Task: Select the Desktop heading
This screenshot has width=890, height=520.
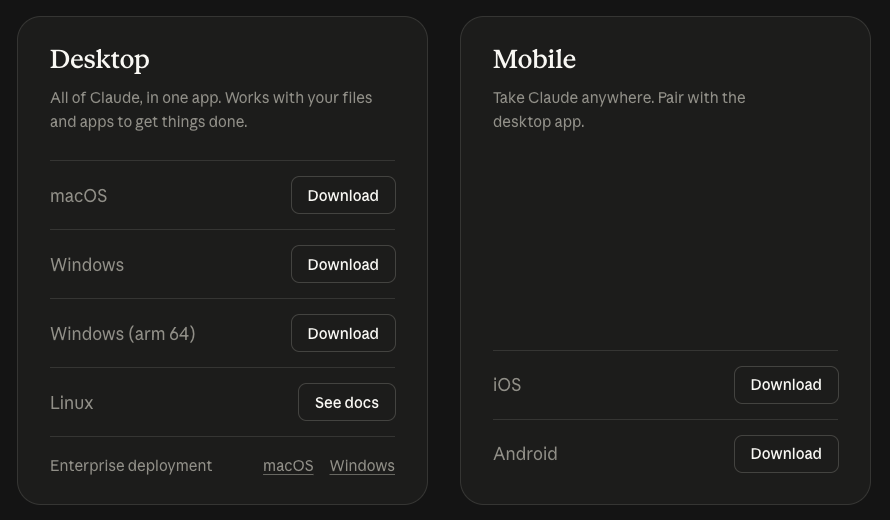Action: 100,60
